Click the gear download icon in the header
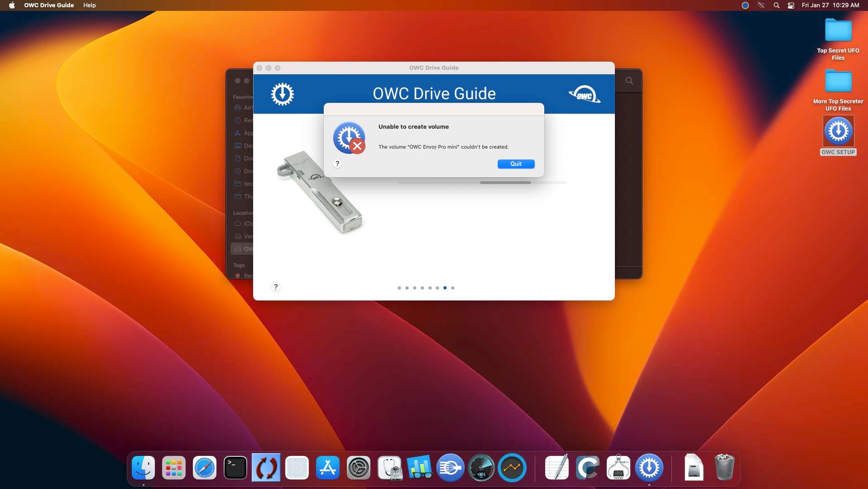Image resolution: width=868 pixels, height=489 pixels. click(283, 94)
